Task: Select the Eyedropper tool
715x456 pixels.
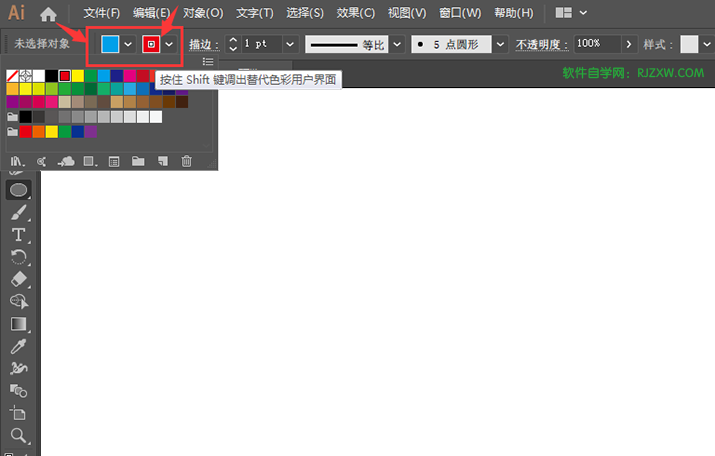Action: [x=19, y=347]
